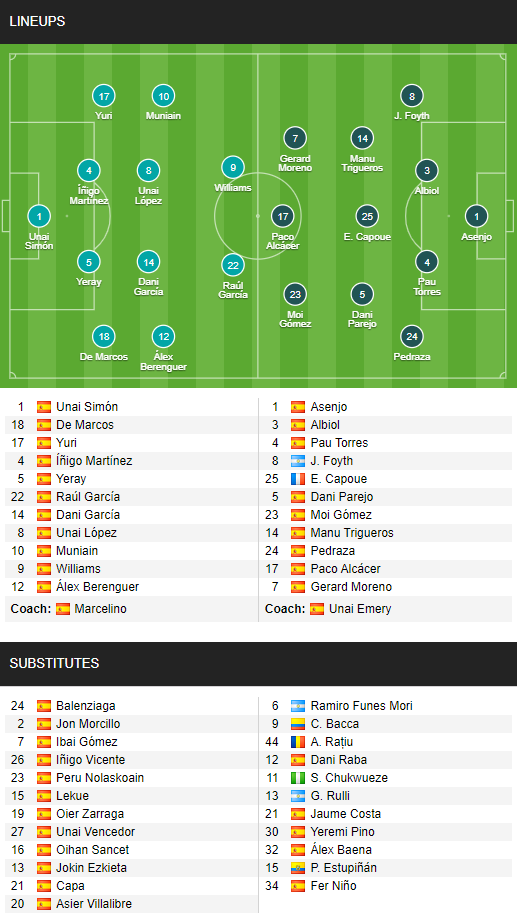The width and height of the screenshot is (517, 922).
Task: Click Muniain's number 10 pitch marker
Action: coord(164,96)
